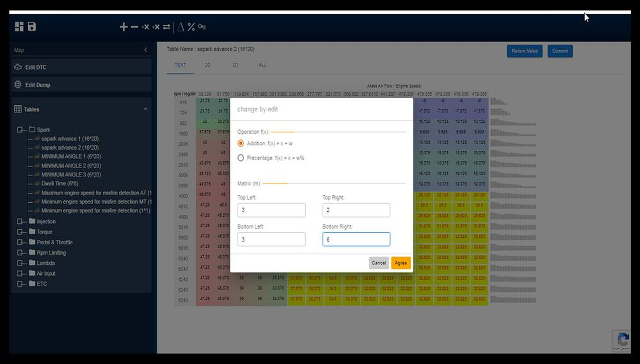The height and width of the screenshot is (364, 640).
Task: Click the Return Value button
Action: [x=525, y=51]
